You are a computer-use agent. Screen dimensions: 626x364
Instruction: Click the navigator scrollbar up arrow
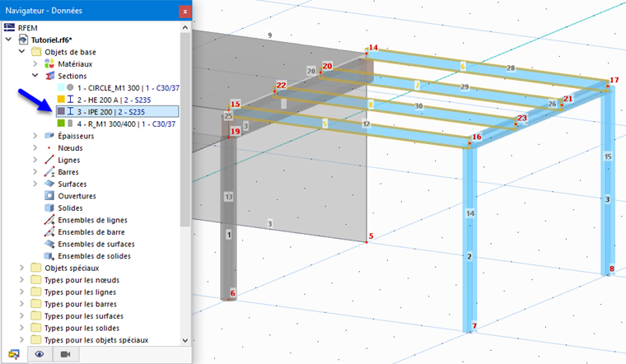(185, 27)
